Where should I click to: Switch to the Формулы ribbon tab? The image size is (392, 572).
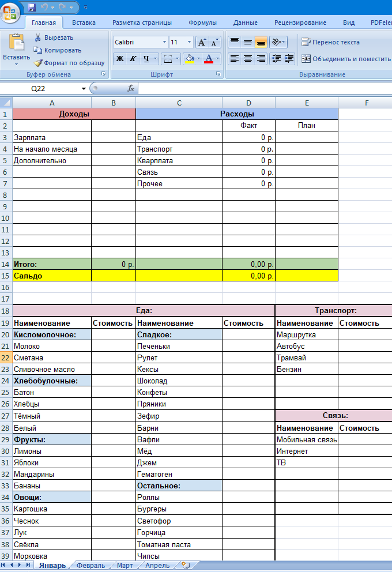click(202, 23)
